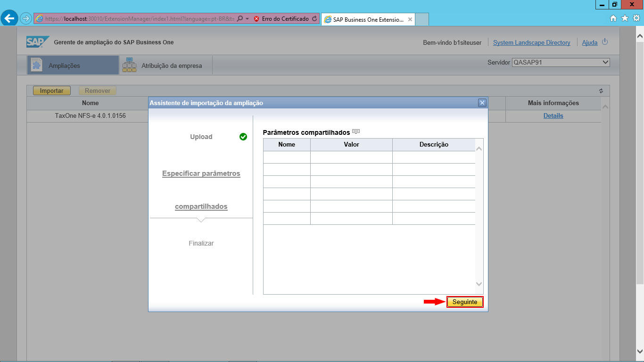Image resolution: width=644 pixels, height=362 pixels.
Task: Click the Descrição column header
Action: point(434,145)
